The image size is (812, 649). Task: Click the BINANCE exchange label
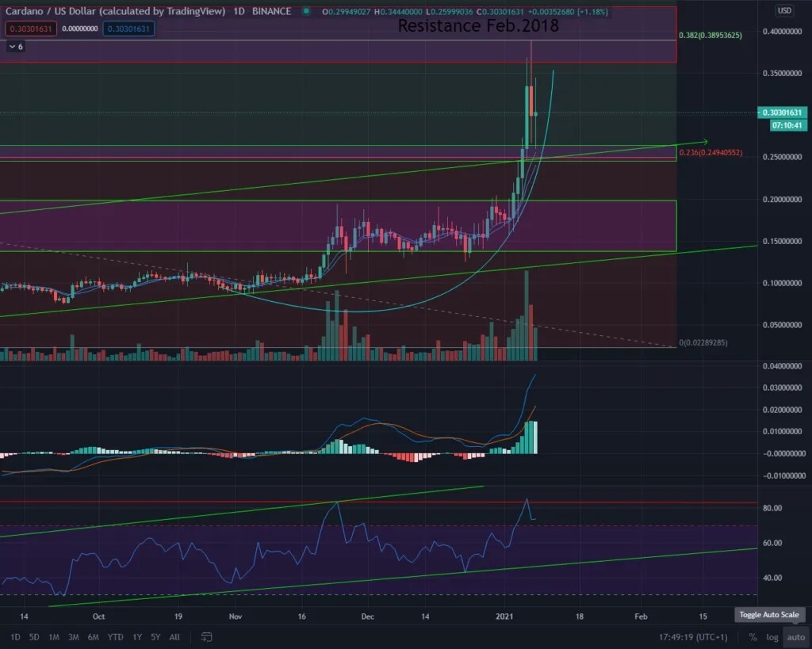271,11
